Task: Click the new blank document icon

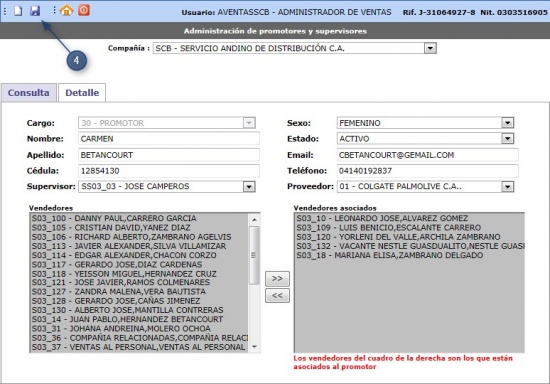Action: tap(18, 11)
